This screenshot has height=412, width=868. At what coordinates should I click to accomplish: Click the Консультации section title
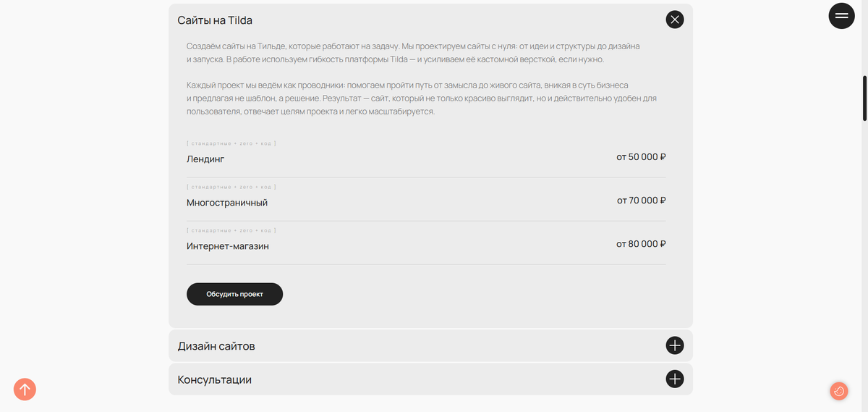coord(215,379)
